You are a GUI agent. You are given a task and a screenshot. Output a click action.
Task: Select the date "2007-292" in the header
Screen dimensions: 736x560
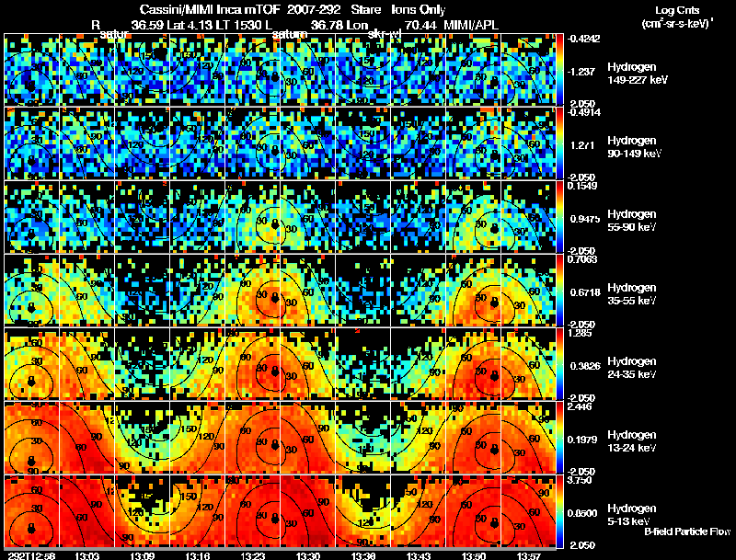tap(313, 10)
